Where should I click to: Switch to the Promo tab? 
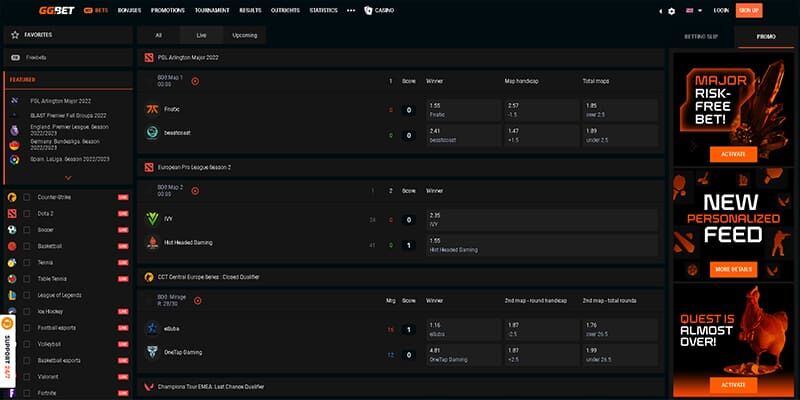click(766, 37)
